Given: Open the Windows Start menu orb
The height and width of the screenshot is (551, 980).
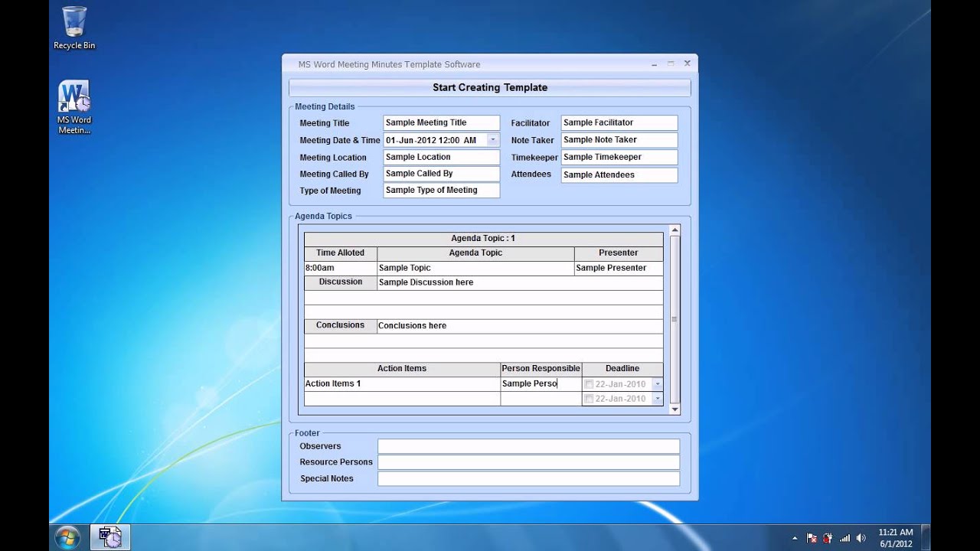Looking at the screenshot, I should [67, 537].
